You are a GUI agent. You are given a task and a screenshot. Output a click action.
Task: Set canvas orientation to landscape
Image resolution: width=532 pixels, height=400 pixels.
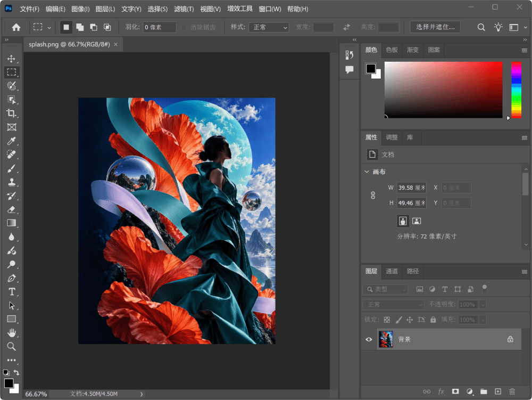pos(417,221)
